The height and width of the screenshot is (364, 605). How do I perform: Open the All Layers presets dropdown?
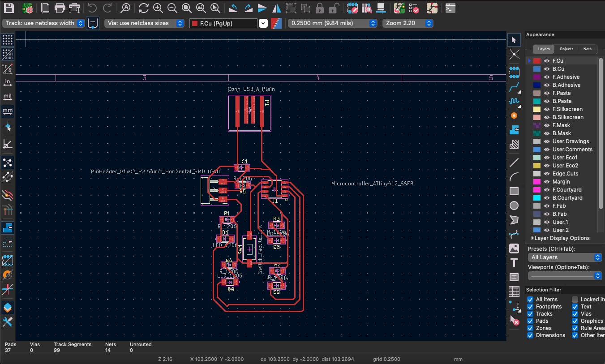click(565, 257)
